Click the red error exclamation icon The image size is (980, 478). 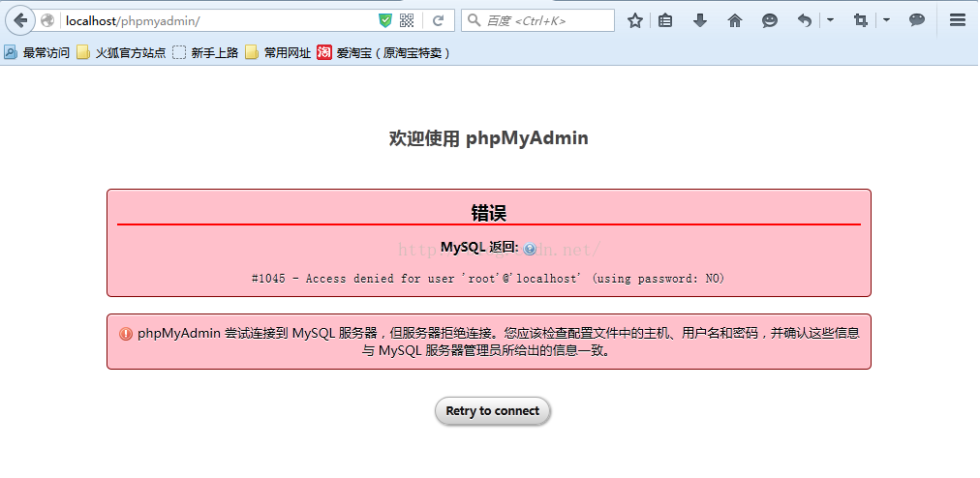(x=126, y=334)
